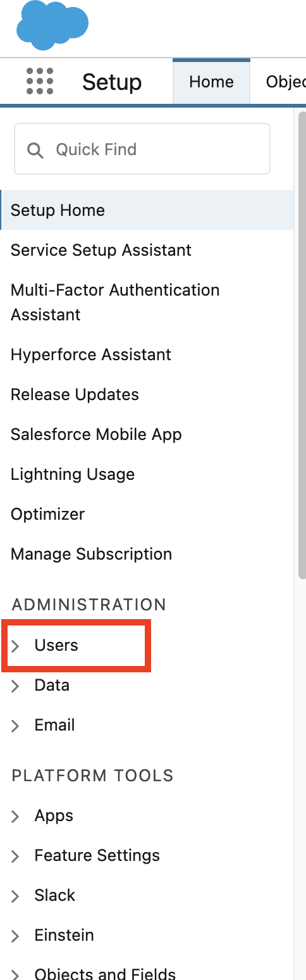The width and height of the screenshot is (306, 980).
Task: Expand the Slack section chevron
Action: (16, 896)
